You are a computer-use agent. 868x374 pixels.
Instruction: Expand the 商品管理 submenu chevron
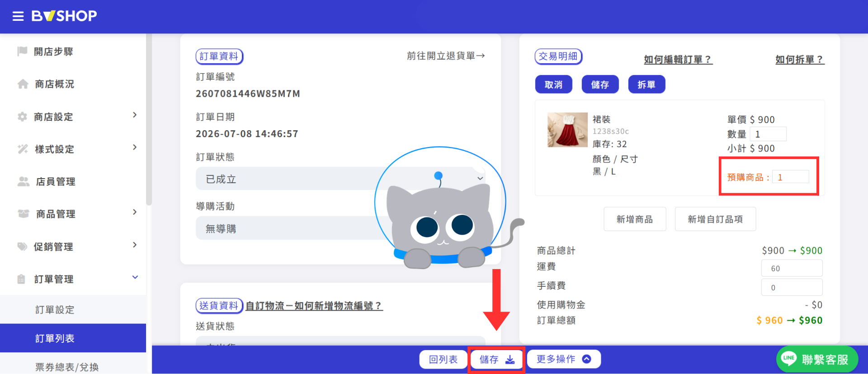[x=135, y=212]
